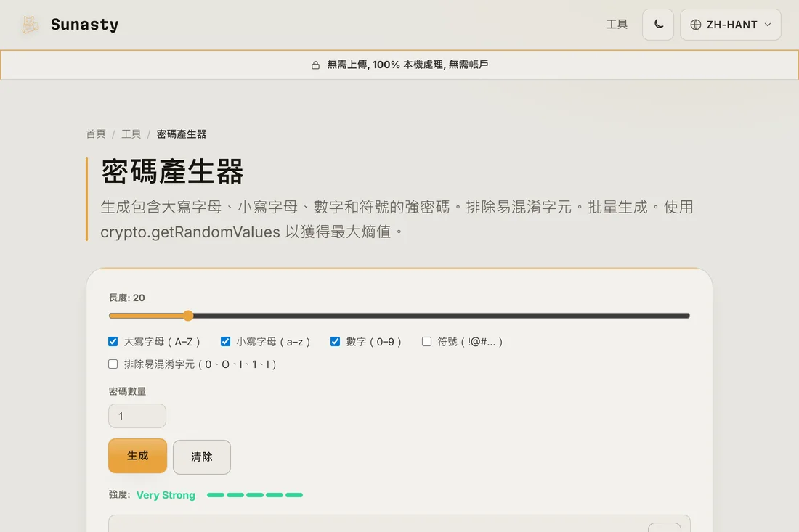The height and width of the screenshot is (532, 799).
Task: Uncheck 大寫字母 (A–Z) checkbox
Action: point(113,342)
